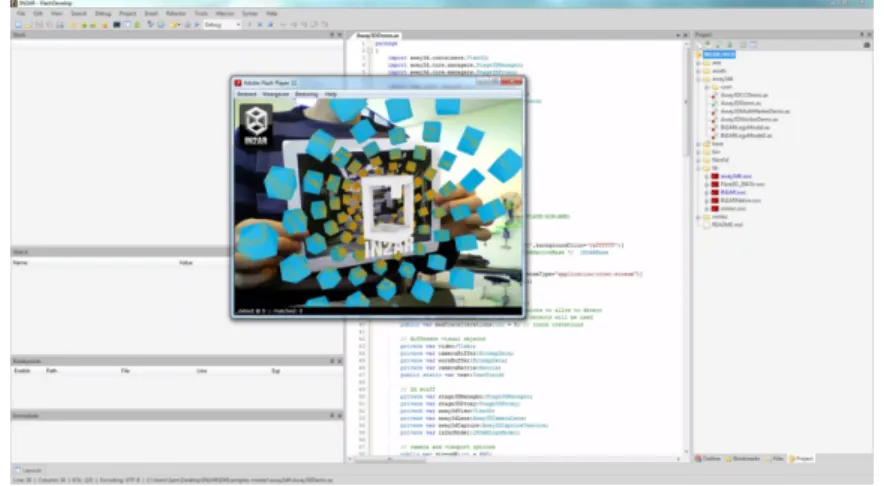The image size is (884, 486).
Task: Select Away3DMultiMarkerDemo.as in Project tree
Action: [x=755, y=112]
